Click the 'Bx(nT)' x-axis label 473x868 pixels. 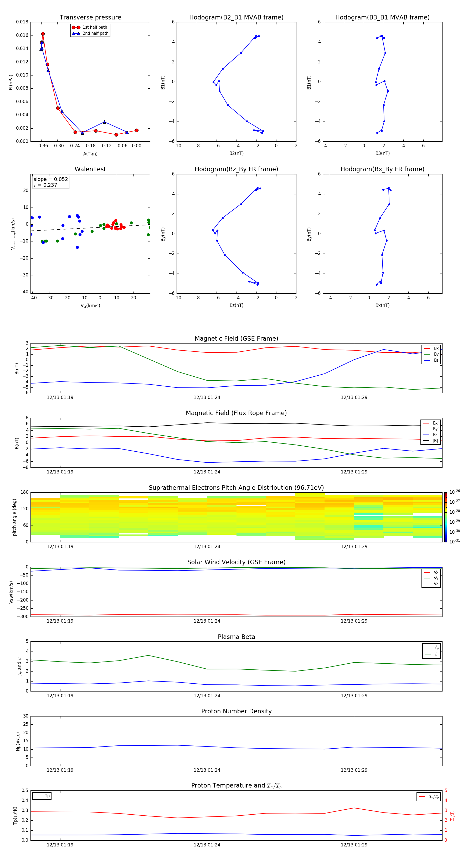coord(382,305)
